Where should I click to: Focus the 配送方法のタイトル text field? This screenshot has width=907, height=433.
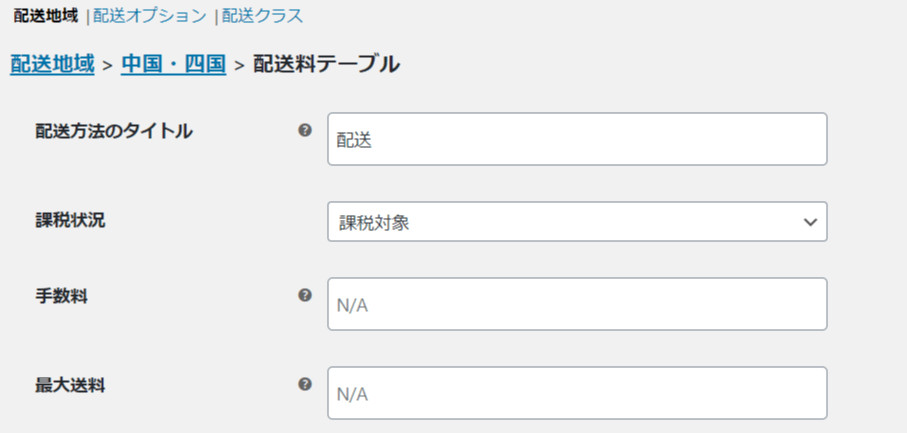coord(577,139)
